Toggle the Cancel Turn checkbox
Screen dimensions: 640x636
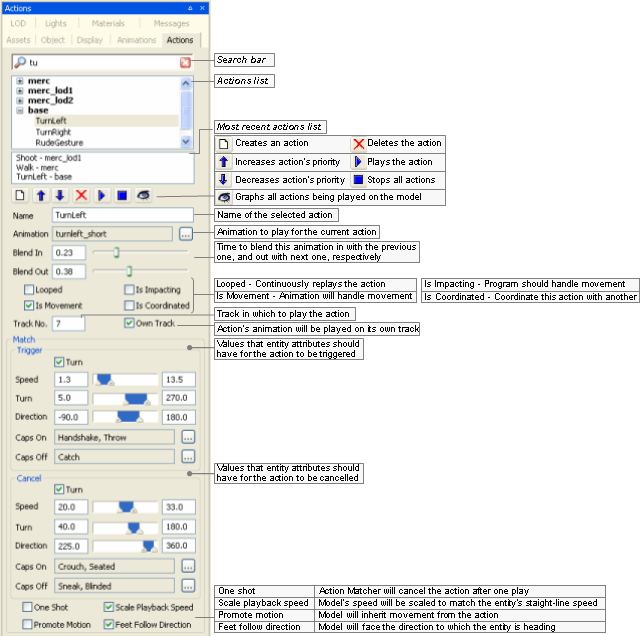pos(59,489)
